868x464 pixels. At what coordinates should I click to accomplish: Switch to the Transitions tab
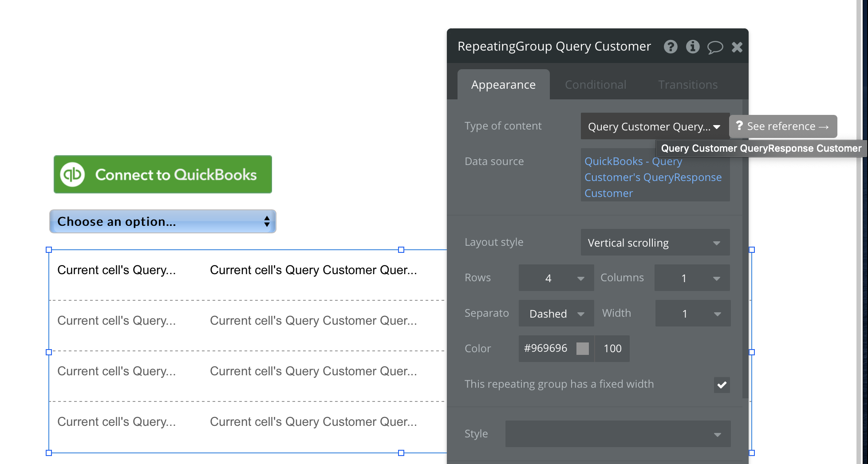[688, 84]
